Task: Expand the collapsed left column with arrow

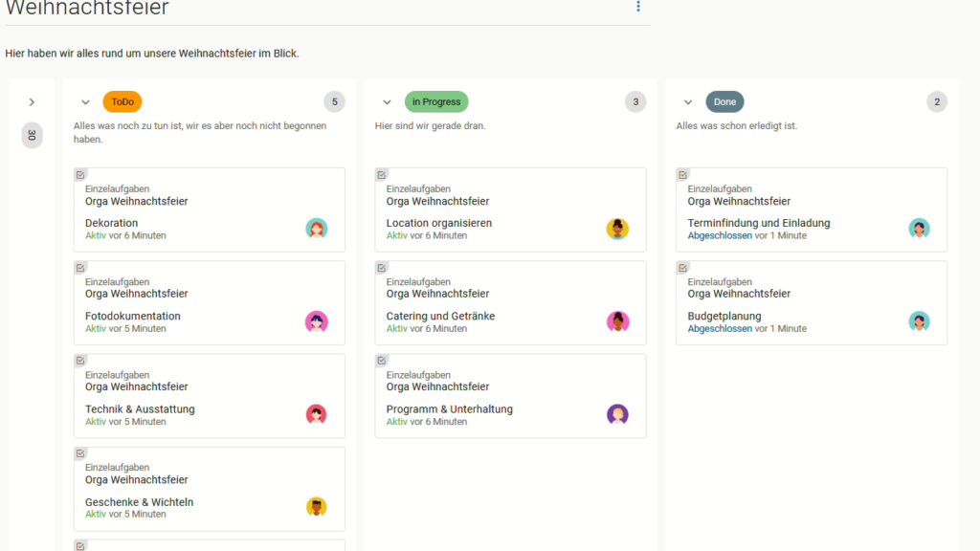Action: click(x=32, y=102)
